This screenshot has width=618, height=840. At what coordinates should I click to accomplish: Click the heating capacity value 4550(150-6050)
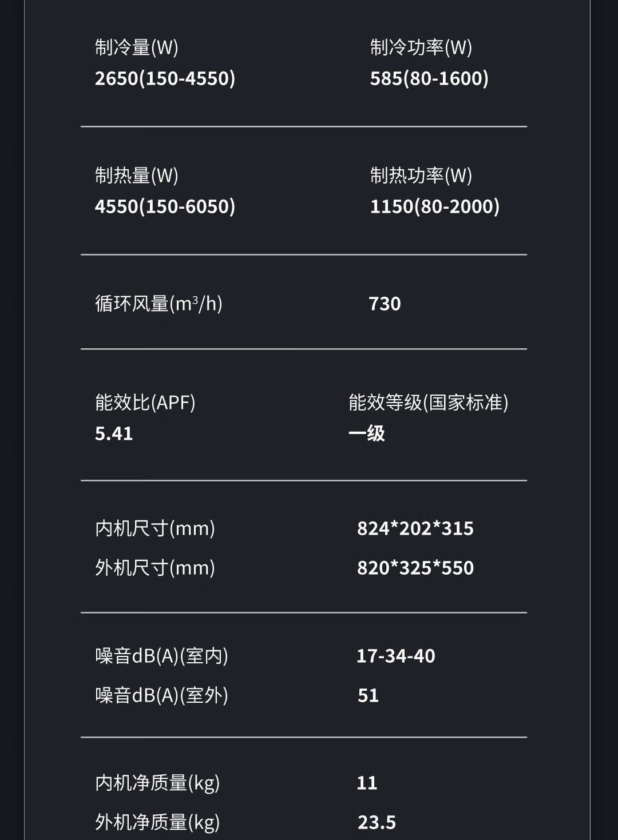(x=165, y=206)
